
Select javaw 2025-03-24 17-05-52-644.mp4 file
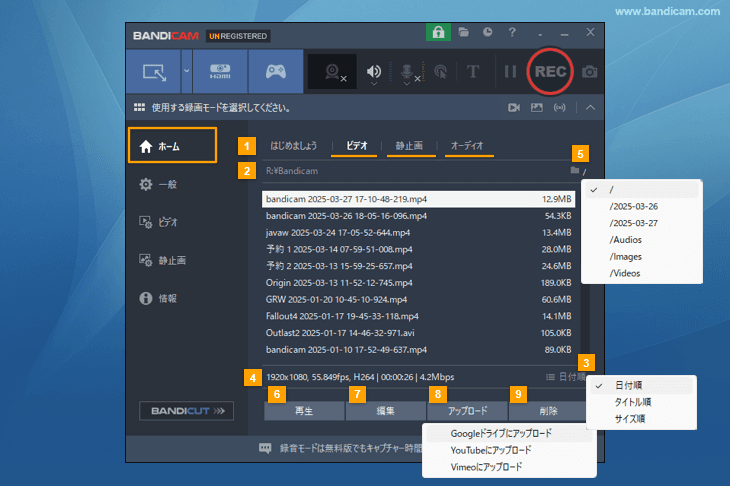(419, 232)
